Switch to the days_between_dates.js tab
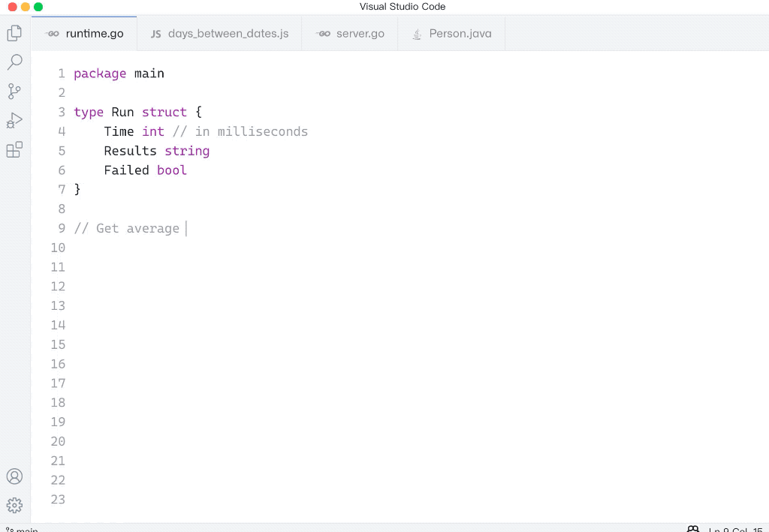 point(228,33)
